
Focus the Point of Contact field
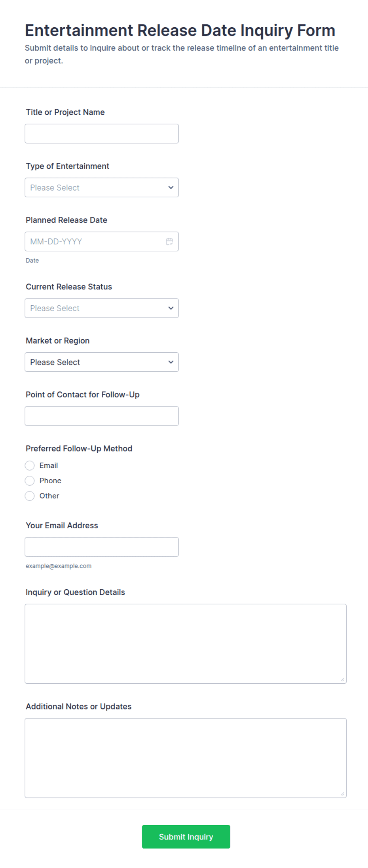click(102, 416)
